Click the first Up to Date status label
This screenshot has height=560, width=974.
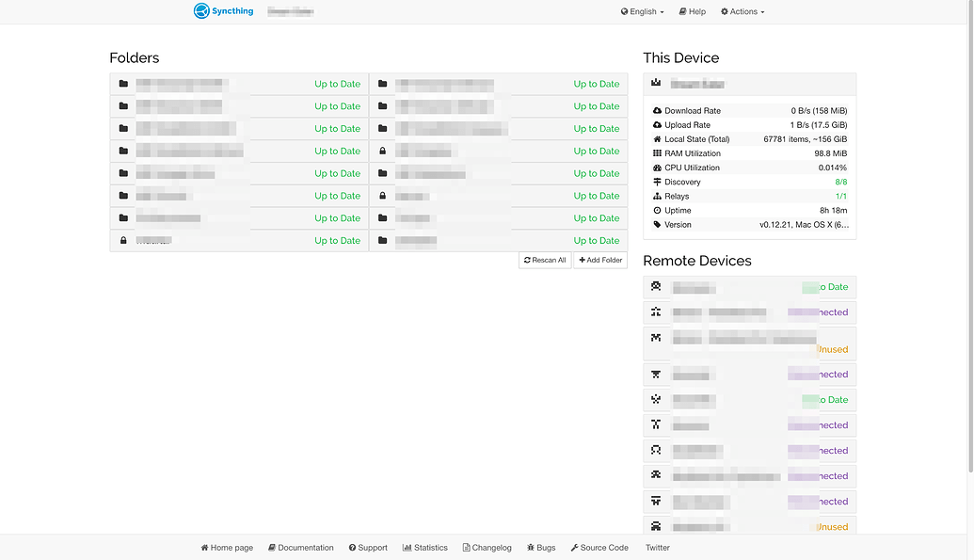click(337, 84)
